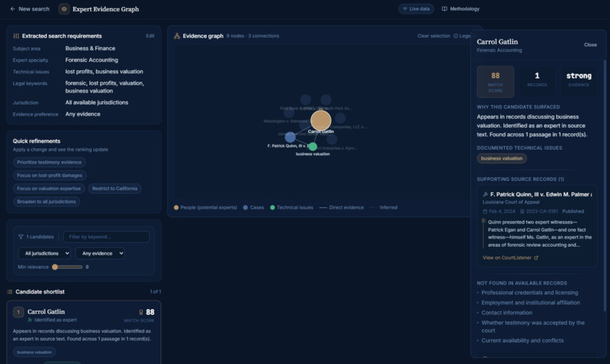The image size is (610, 364).
Task: Click the 88 Match Score tile
Action: (495, 82)
